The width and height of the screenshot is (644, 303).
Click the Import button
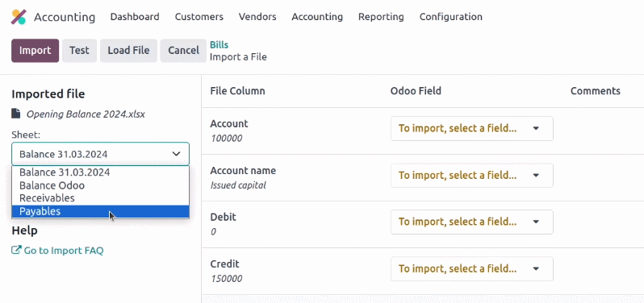point(35,51)
